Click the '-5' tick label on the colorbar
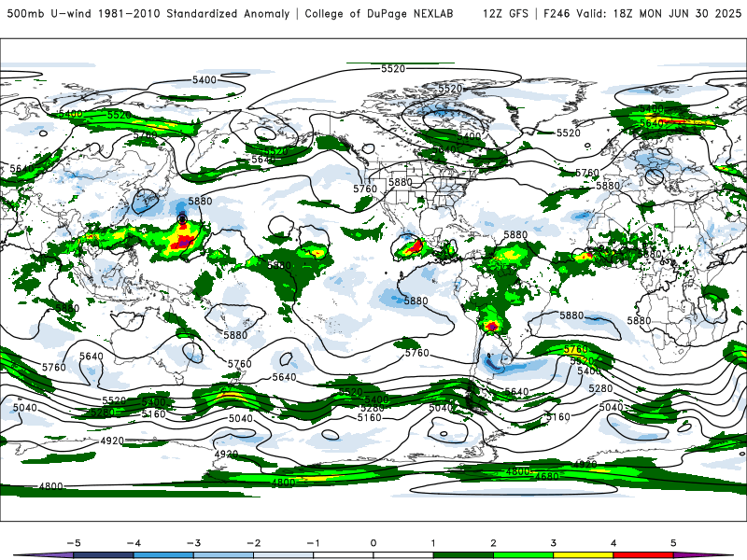 (74, 543)
